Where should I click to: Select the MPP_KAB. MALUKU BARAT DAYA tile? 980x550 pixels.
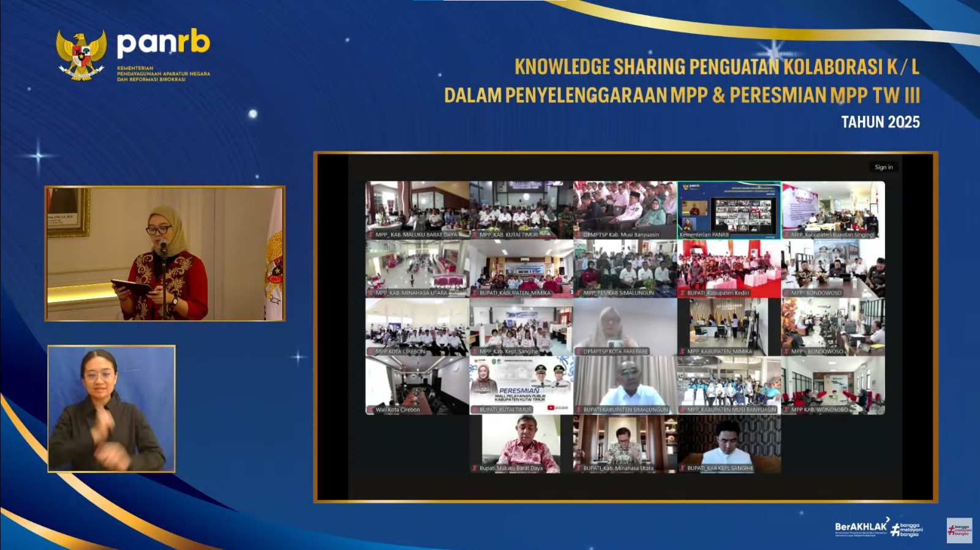coord(417,209)
